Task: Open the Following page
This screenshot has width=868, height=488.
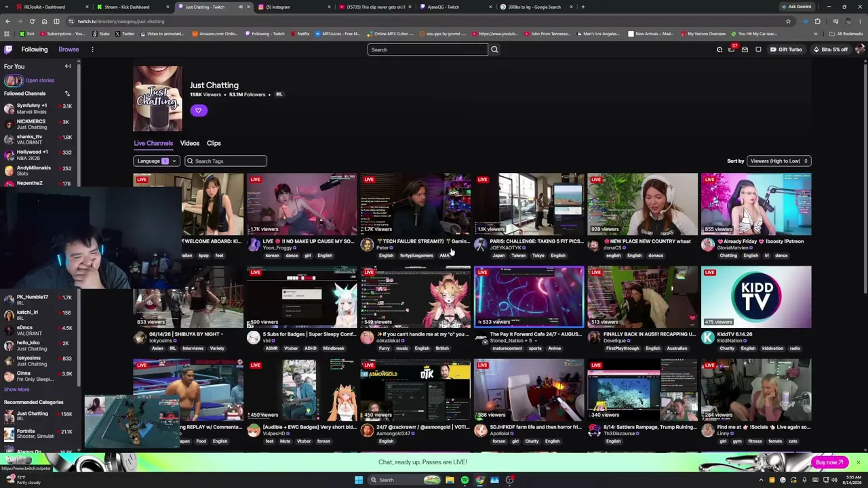Action: pos(35,49)
